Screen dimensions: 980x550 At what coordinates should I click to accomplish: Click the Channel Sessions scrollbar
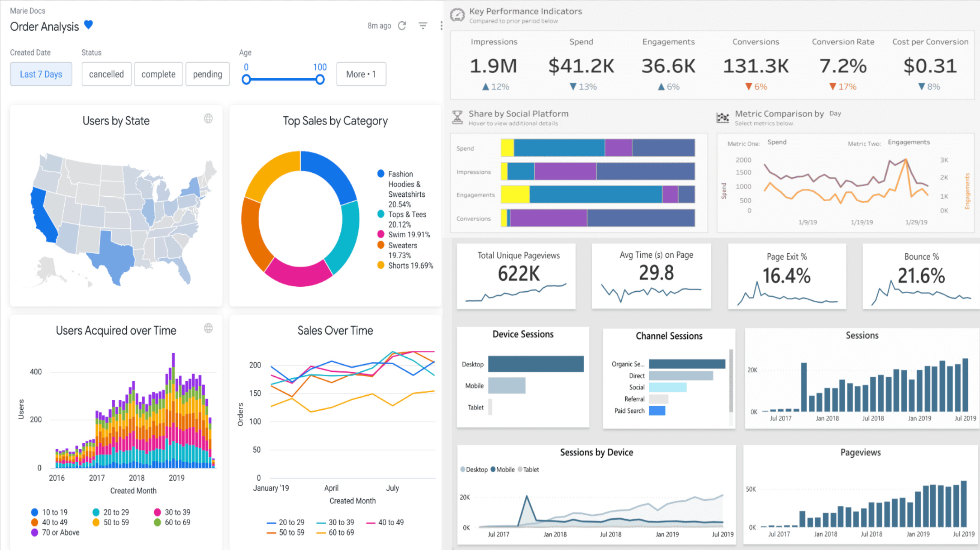click(x=731, y=380)
